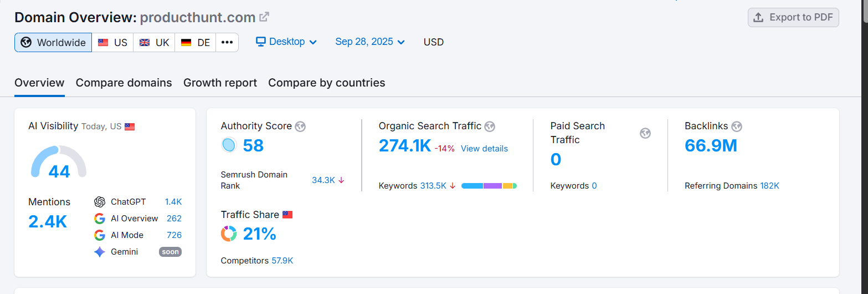Select the DE region filter
Image resolution: width=868 pixels, height=294 pixels.
coord(196,42)
